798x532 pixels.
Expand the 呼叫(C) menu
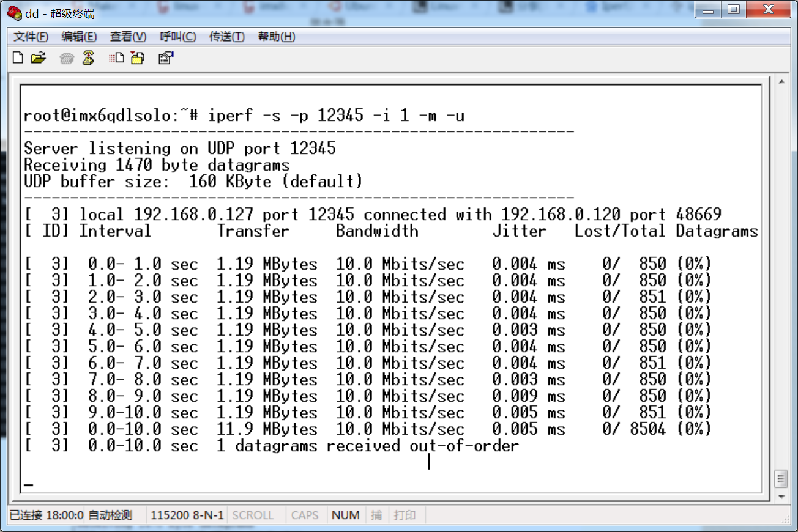[x=177, y=37]
